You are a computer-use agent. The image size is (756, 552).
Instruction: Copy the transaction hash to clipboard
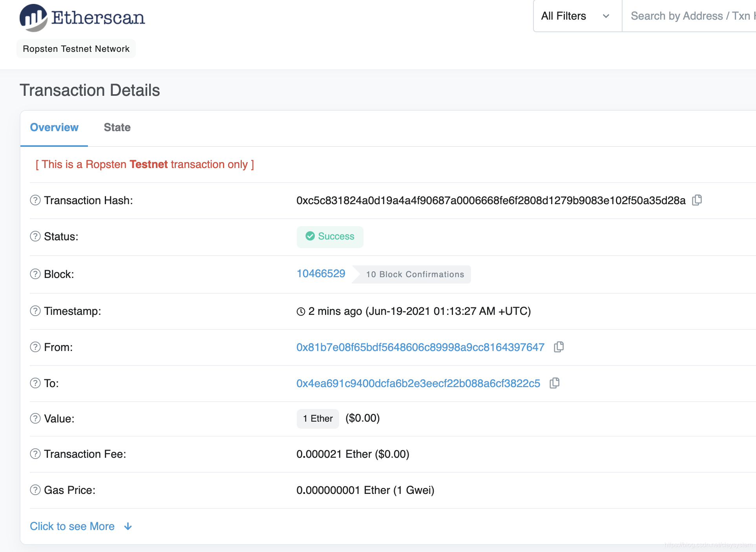coord(697,200)
